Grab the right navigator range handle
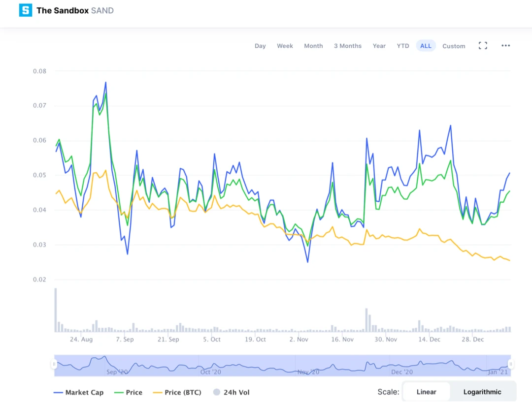The image size is (532, 405). click(511, 364)
